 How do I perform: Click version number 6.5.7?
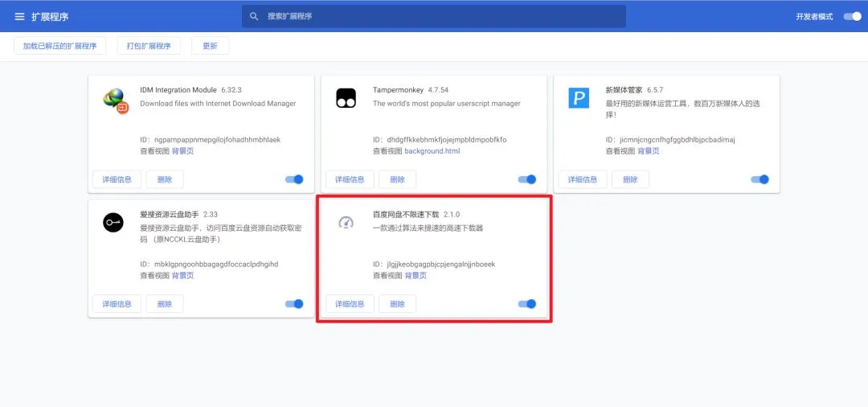[x=654, y=90]
